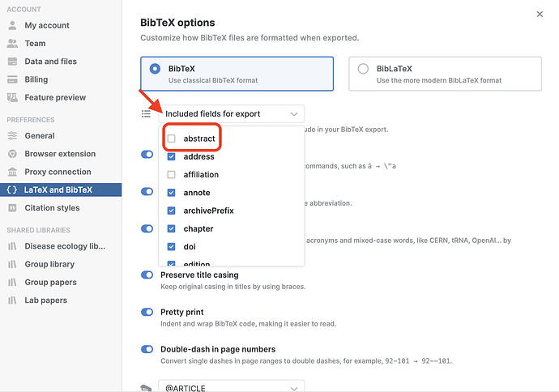
Task: Turn off Preserve title casing
Action: [x=147, y=275]
